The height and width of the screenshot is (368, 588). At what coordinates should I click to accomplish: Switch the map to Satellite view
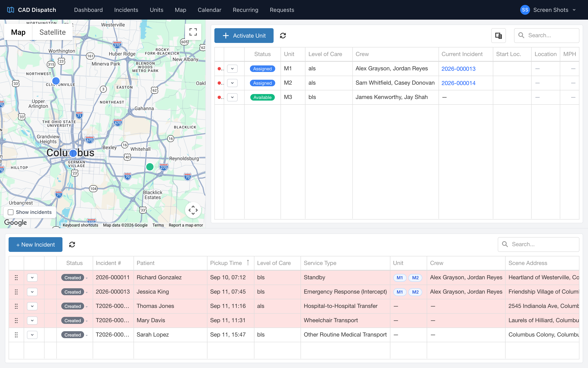(x=52, y=32)
